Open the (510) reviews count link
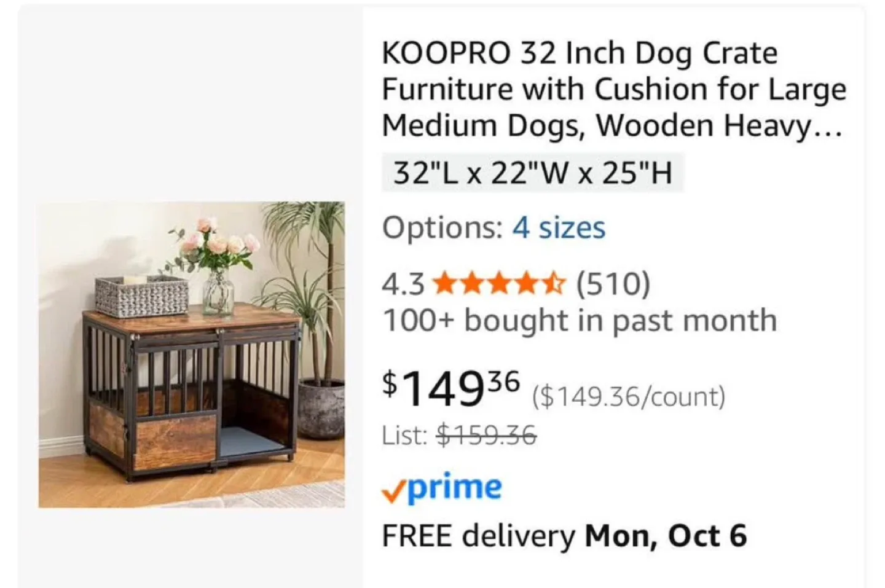 pyautogui.click(x=612, y=284)
